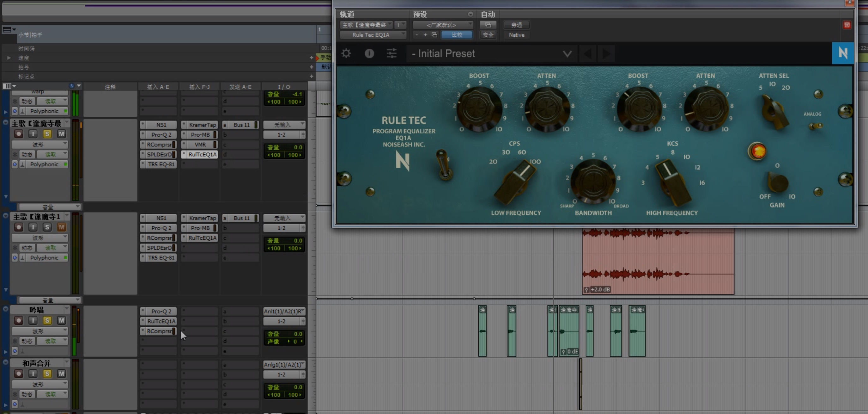This screenshot has width=868, height=414.
Task: Open plugin sliders options icon
Action: 392,53
